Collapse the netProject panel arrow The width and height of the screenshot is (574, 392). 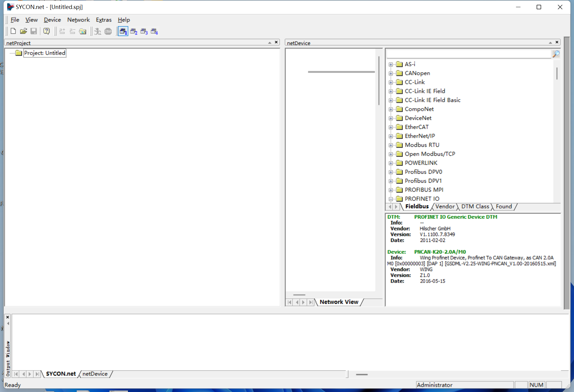click(270, 43)
